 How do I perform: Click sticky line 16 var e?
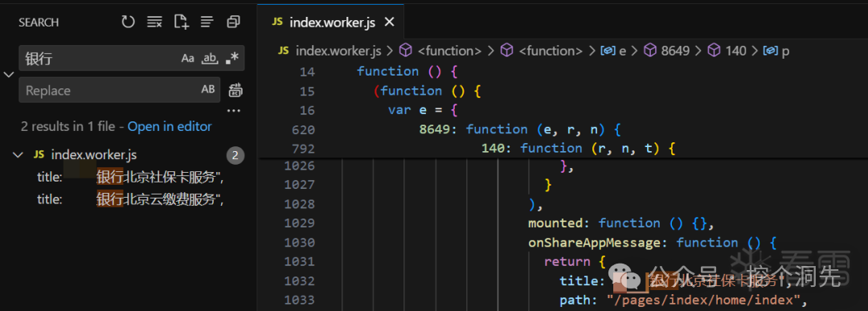563,110
